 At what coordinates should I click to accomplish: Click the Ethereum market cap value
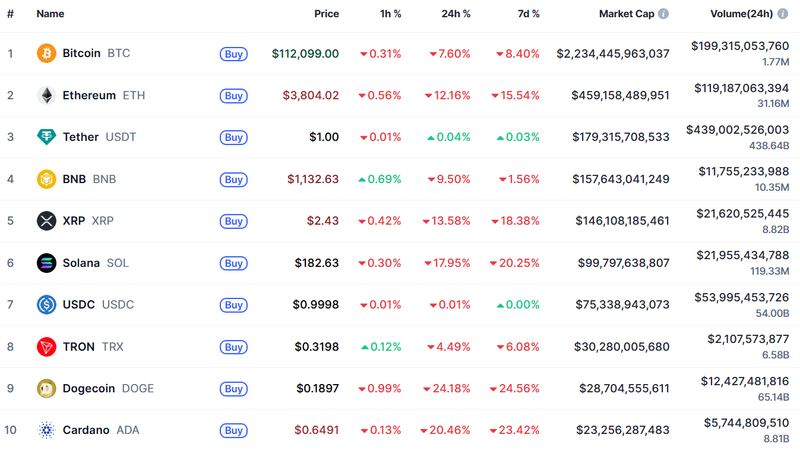coord(613,96)
